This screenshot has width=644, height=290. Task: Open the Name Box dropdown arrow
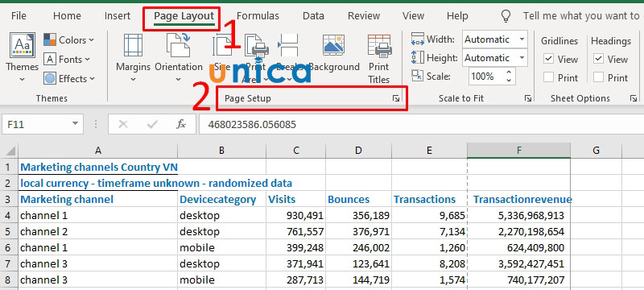point(75,123)
